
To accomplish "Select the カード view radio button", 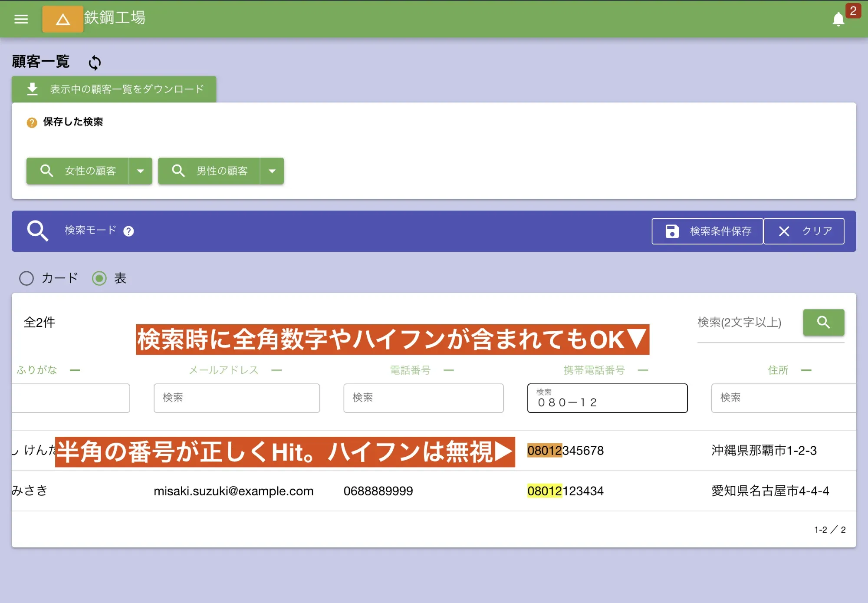I will [x=26, y=278].
